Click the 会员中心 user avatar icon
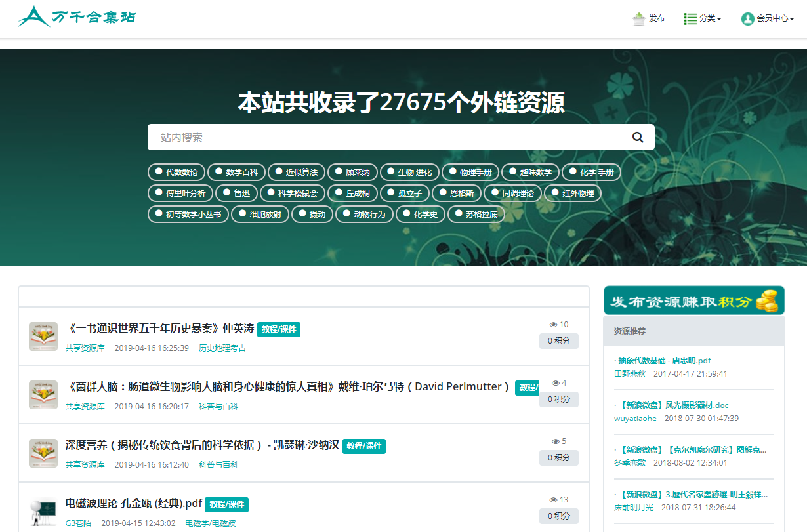 pyautogui.click(x=747, y=19)
